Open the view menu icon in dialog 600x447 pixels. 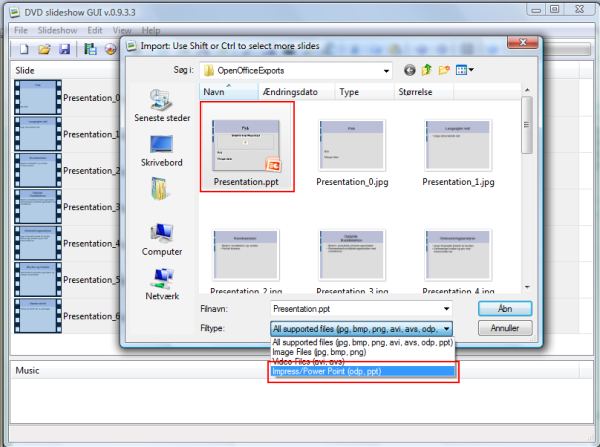[x=465, y=70]
